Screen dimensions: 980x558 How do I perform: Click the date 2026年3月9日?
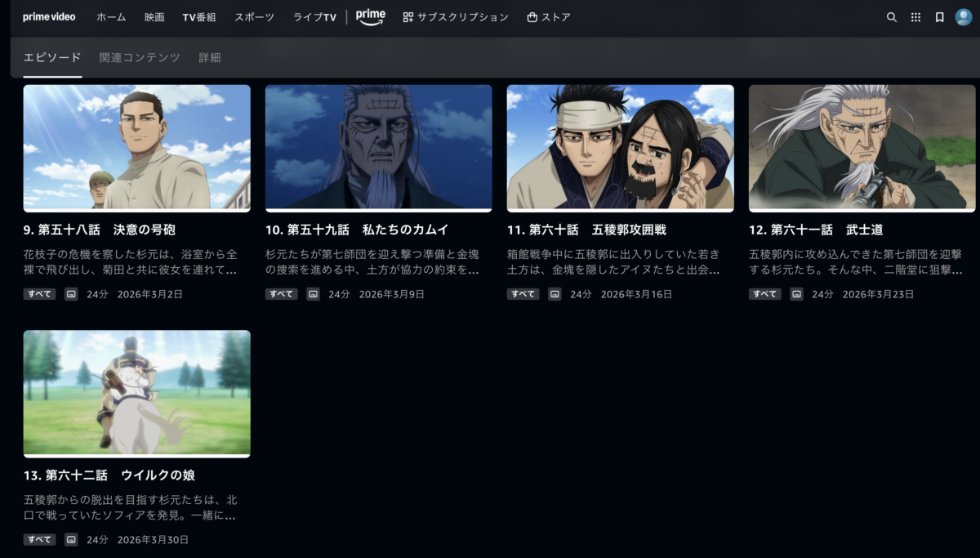[x=392, y=294]
